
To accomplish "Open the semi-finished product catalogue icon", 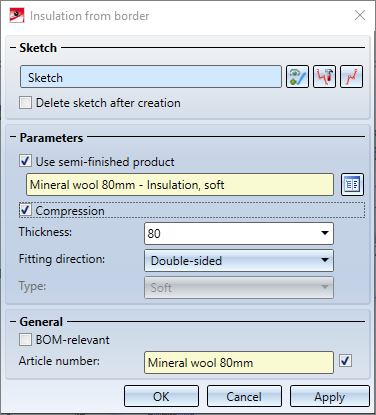I will (x=352, y=184).
